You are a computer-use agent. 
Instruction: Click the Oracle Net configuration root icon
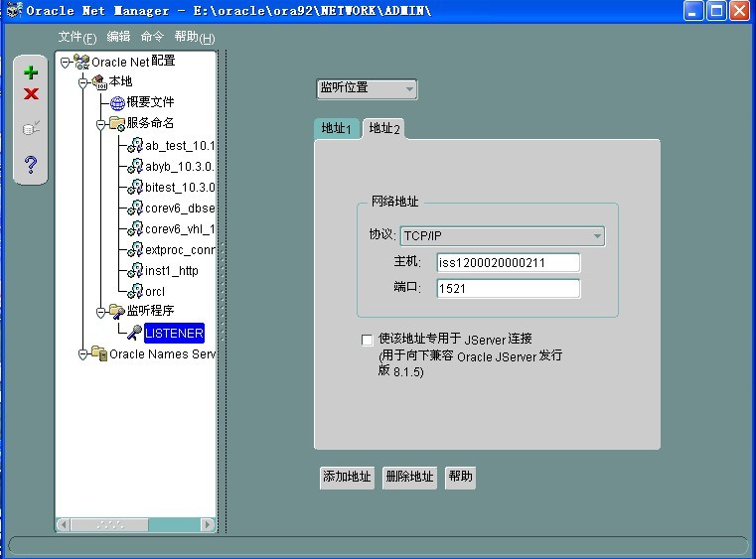click(x=82, y=62)
